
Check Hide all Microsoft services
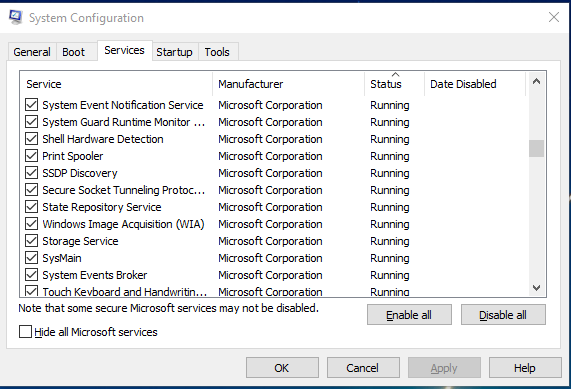25,332
